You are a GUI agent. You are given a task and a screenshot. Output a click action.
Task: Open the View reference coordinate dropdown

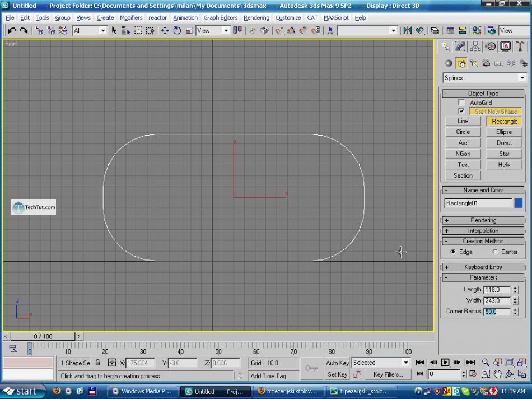coord(213,31)
